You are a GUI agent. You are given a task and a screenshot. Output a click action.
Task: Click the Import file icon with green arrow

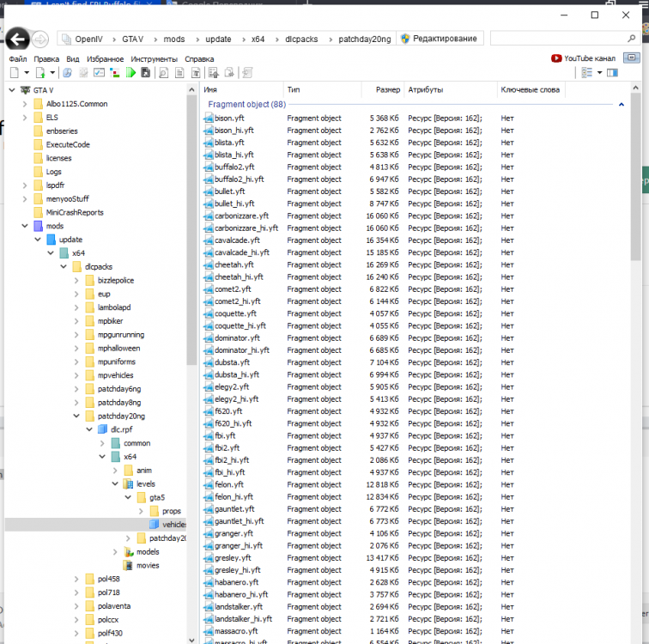point(40,73)
